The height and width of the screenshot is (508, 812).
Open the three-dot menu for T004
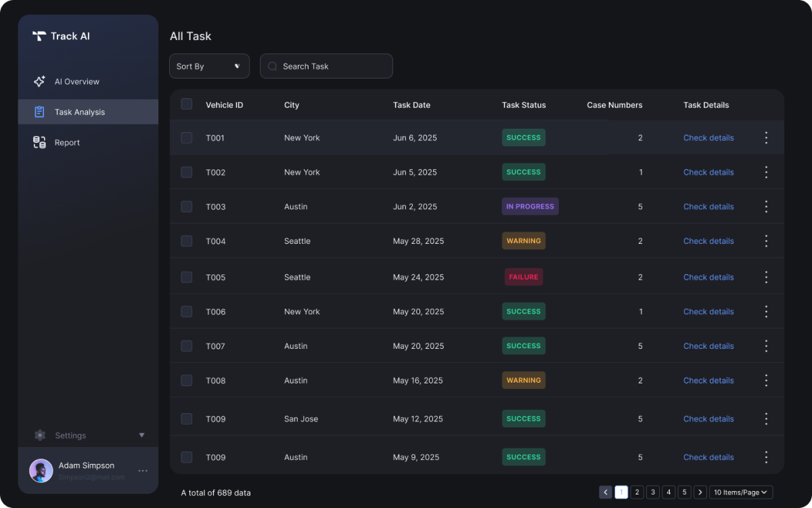click(766, 241)
